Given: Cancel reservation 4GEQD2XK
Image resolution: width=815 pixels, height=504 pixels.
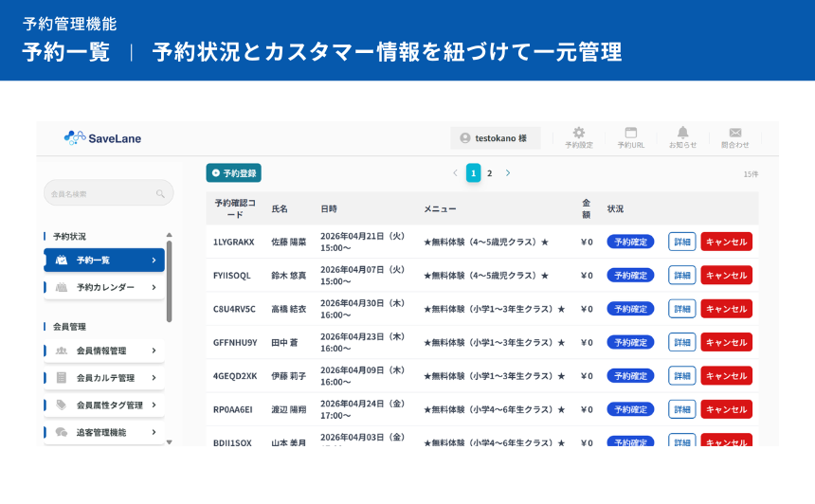Looking at the screenshot, I should tap(726, 376).
